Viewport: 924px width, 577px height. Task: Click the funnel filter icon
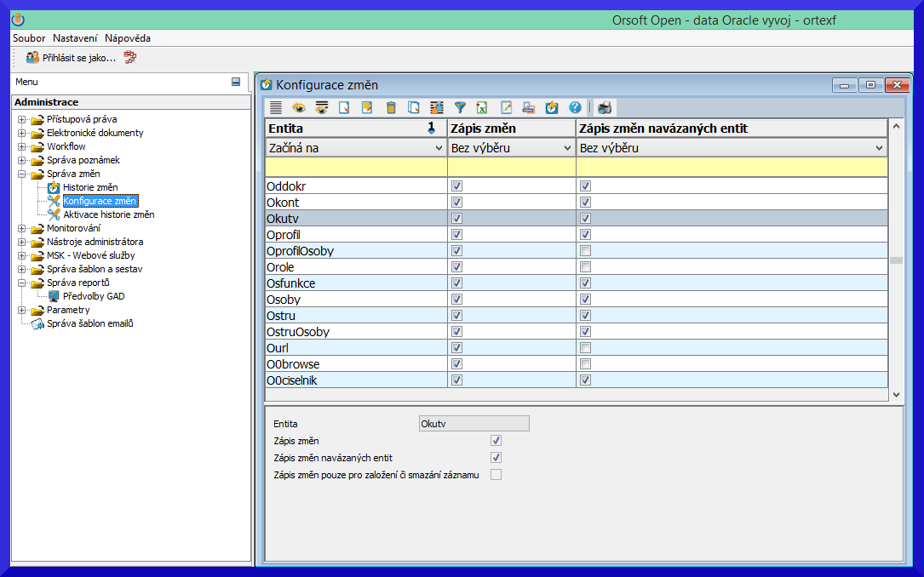[460, 107]
